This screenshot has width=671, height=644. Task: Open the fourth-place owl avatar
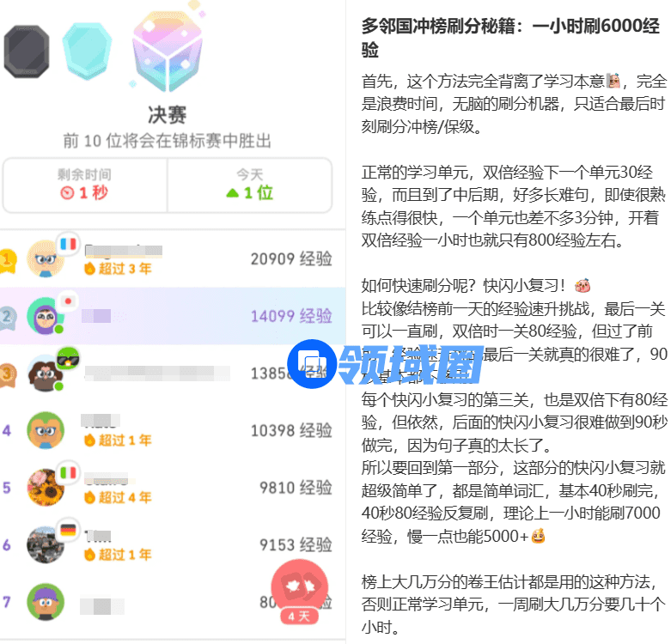46,430
